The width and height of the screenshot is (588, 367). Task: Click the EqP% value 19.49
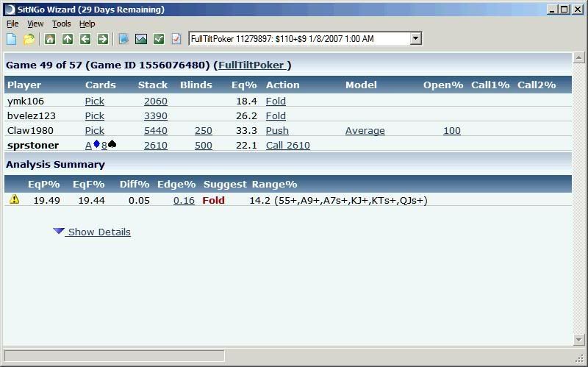(x=46, y=200)
